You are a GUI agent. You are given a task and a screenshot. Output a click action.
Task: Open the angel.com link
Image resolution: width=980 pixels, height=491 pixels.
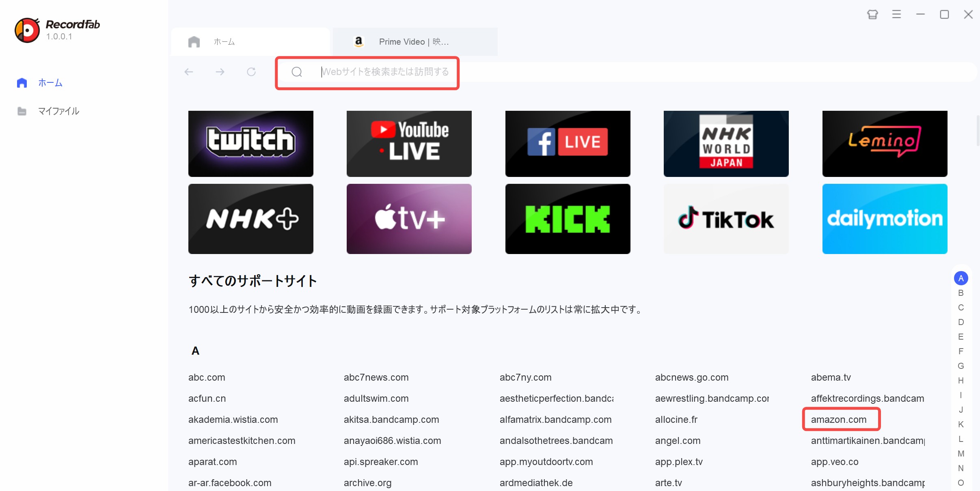click(678, 441)
